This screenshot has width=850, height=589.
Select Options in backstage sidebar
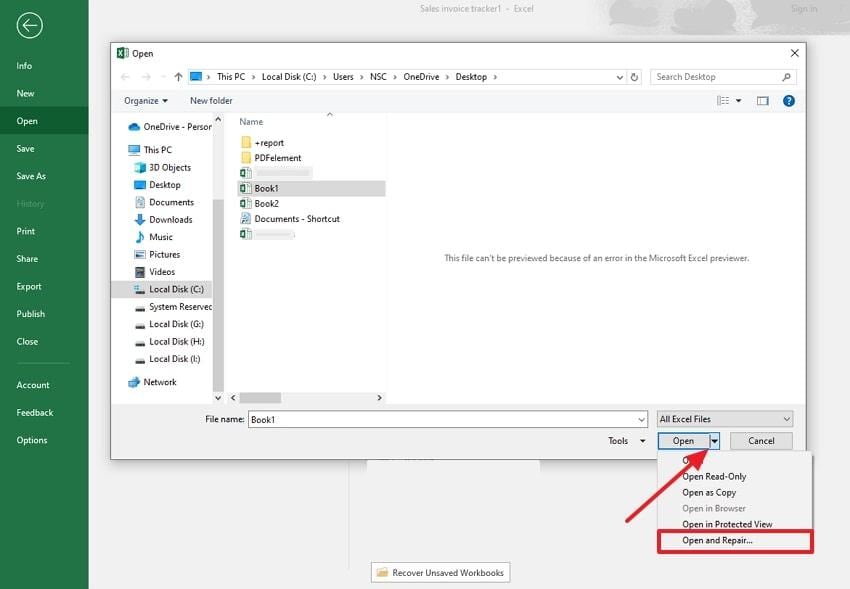tap(31, 440)
